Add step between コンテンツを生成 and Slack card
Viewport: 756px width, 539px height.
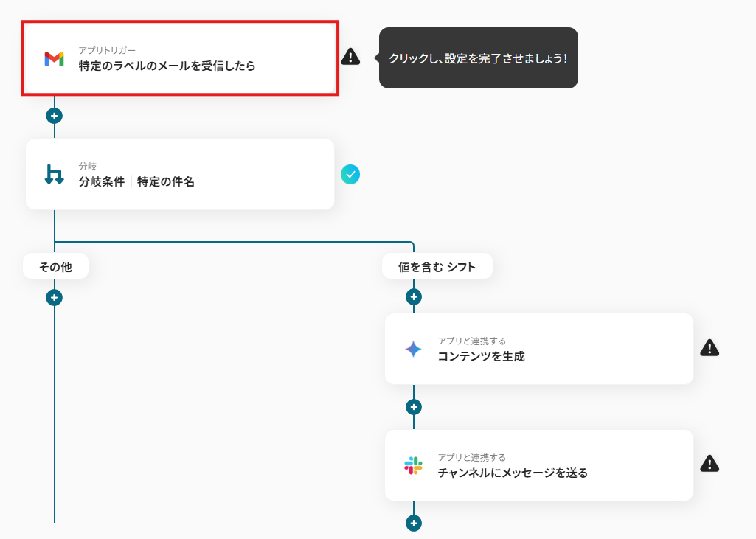[x=414, y=407]
